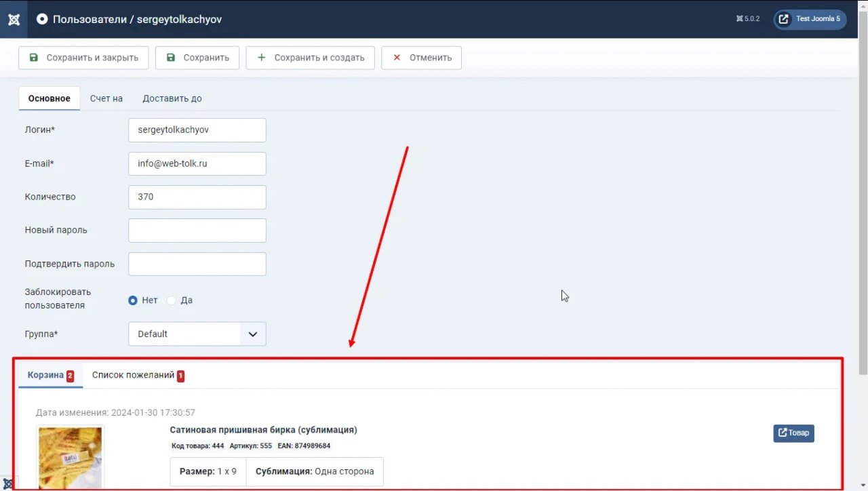Click the Сохранить button
Screen dimensions: 868x491
tap(197, 58)
